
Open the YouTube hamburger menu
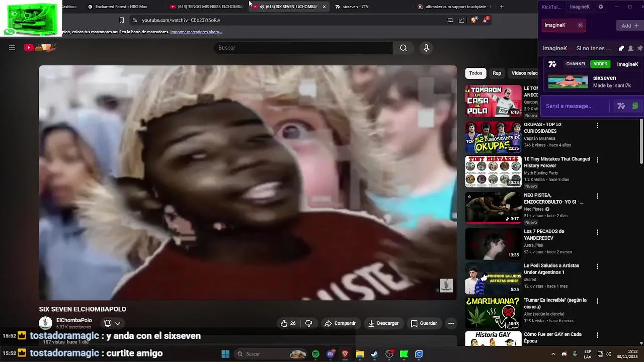12,48
